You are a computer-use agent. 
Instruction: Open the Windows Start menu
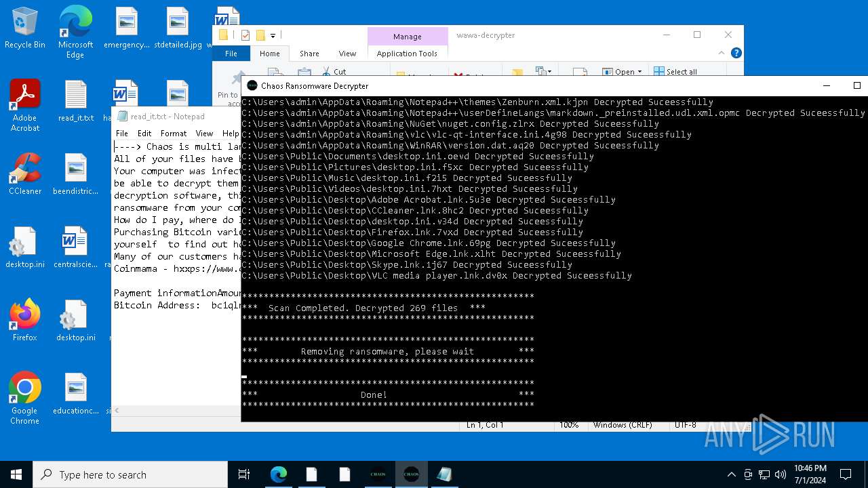point(16,474)
